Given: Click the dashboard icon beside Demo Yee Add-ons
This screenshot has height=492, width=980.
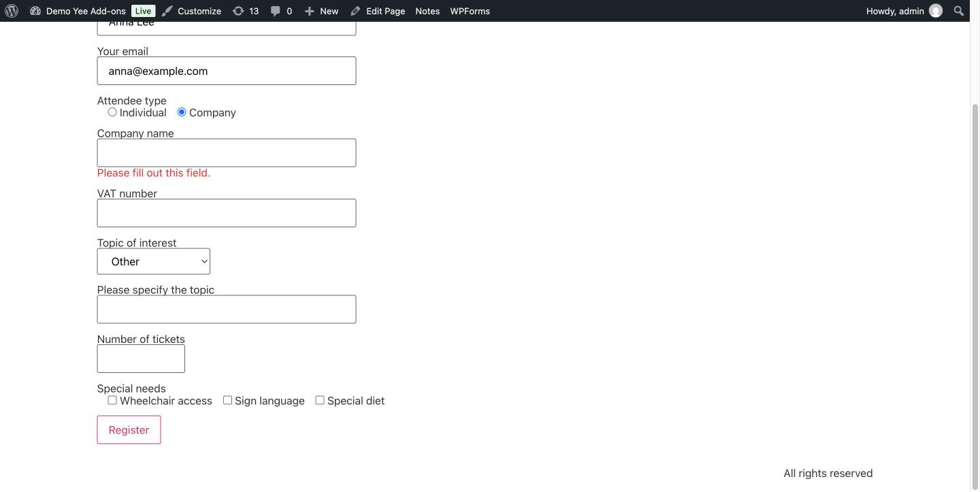Looking at the screenshot, I should coord(35,11).
